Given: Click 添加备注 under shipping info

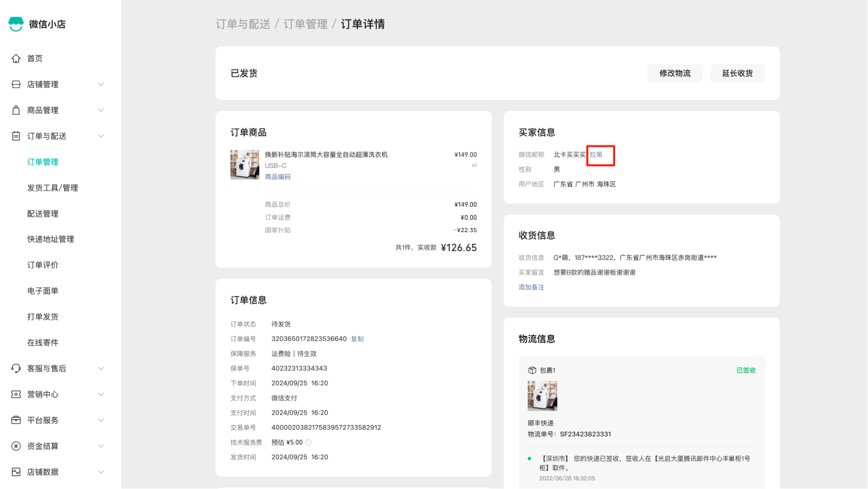Looking at the screenshot, I should (x=531, y=287).
